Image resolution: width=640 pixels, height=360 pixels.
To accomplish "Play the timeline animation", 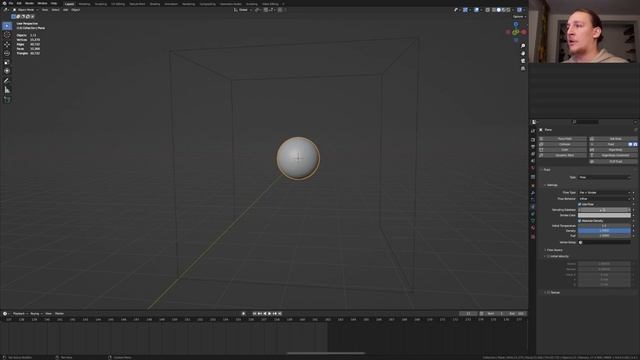I will [x=270, y=313].
